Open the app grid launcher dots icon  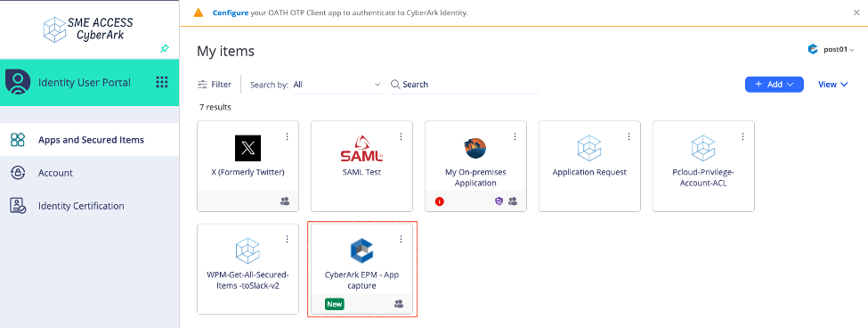click(162, 83)
